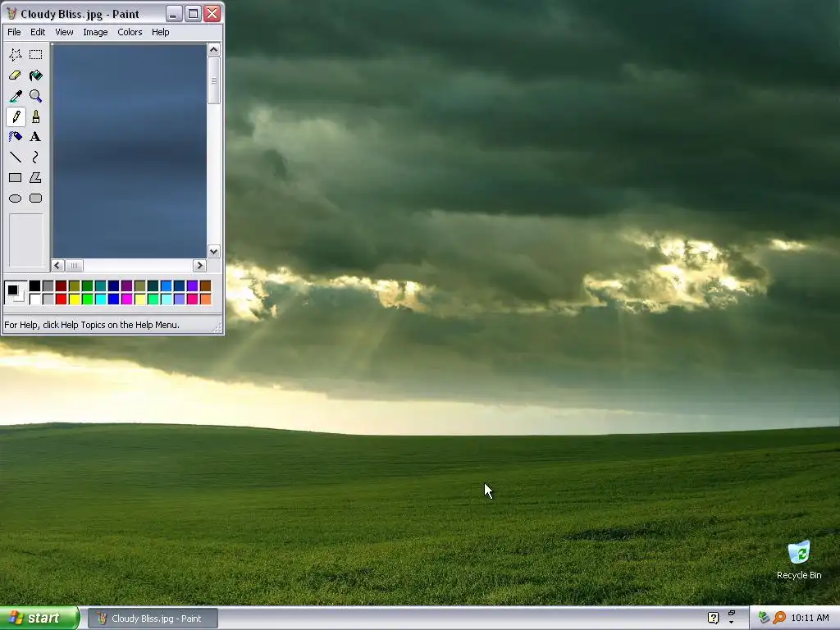Pick the orange color swatch
Screen dimensions: 840x630
click(x=206, y=299)
